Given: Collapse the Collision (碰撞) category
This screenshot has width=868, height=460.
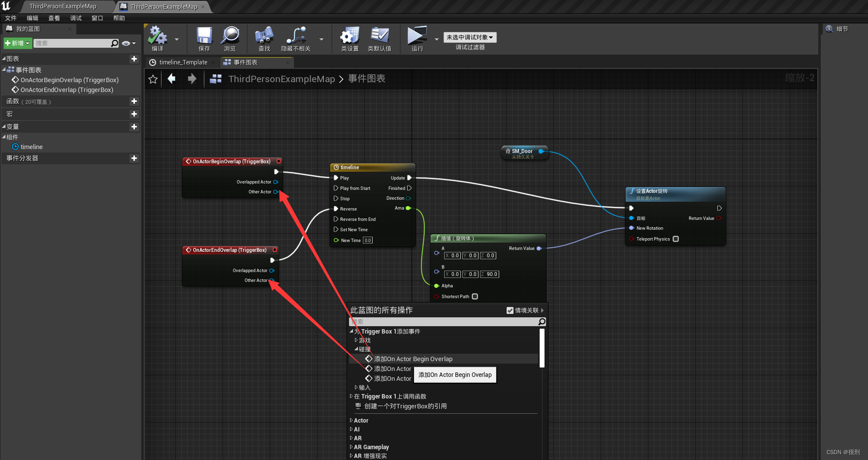Looking at the screenshot, I should pos(356,349).
